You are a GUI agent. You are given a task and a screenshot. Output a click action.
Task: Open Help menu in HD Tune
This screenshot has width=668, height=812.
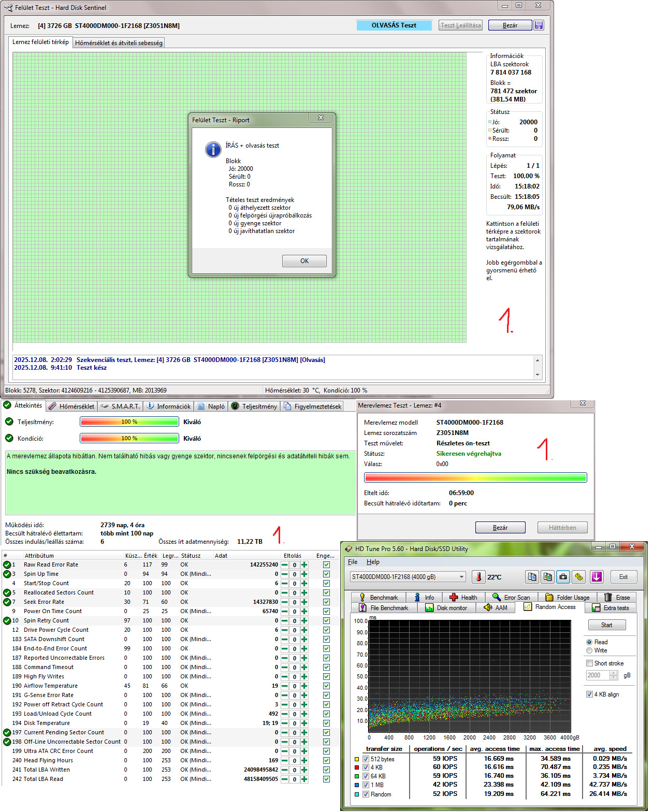pyautogui.click(x=373, y=562)
